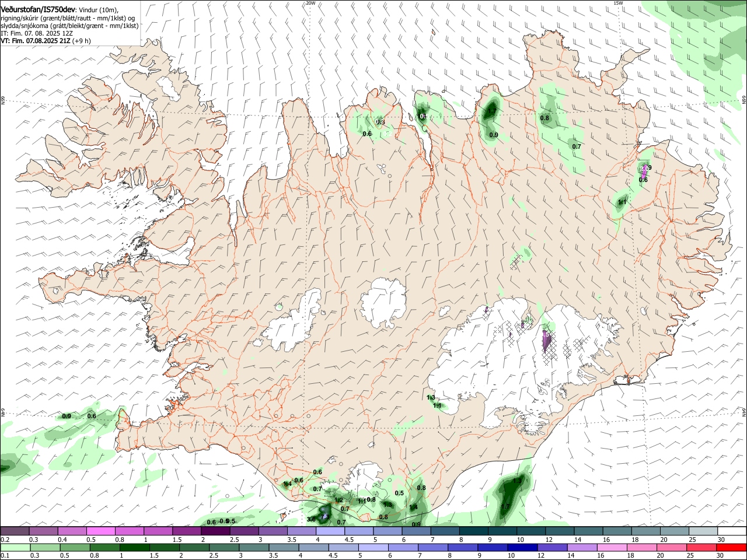Click the '3.6' precipitation value on the south coast
The image size is (747, 560).
pos(311,519)
